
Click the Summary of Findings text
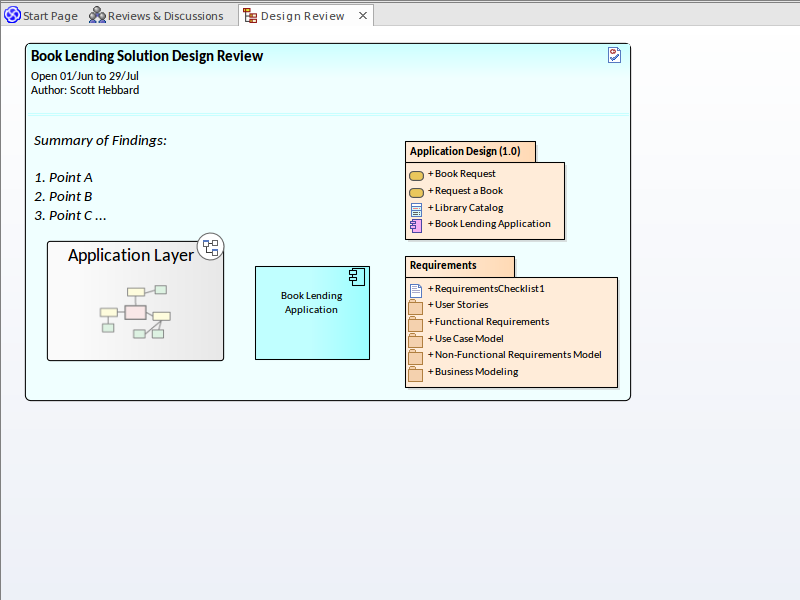coord(100,141)
